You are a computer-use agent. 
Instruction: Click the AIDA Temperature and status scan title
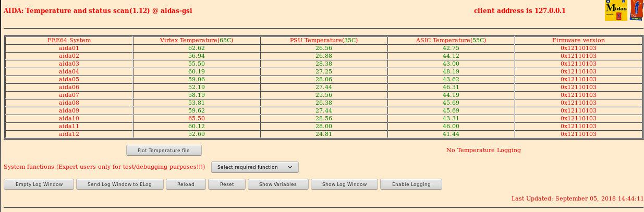click(x=98, y=11)
